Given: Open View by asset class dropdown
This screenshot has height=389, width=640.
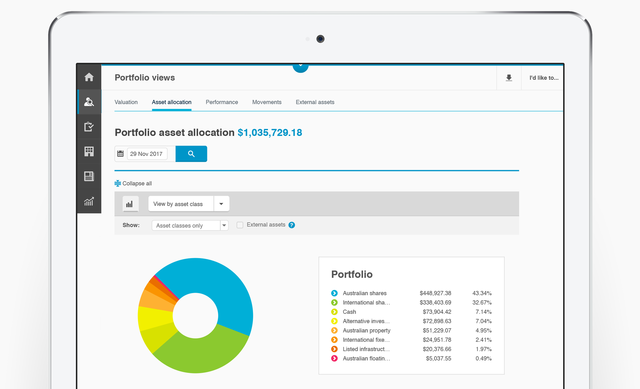Looking at the screenshot, I should [189, 204].
